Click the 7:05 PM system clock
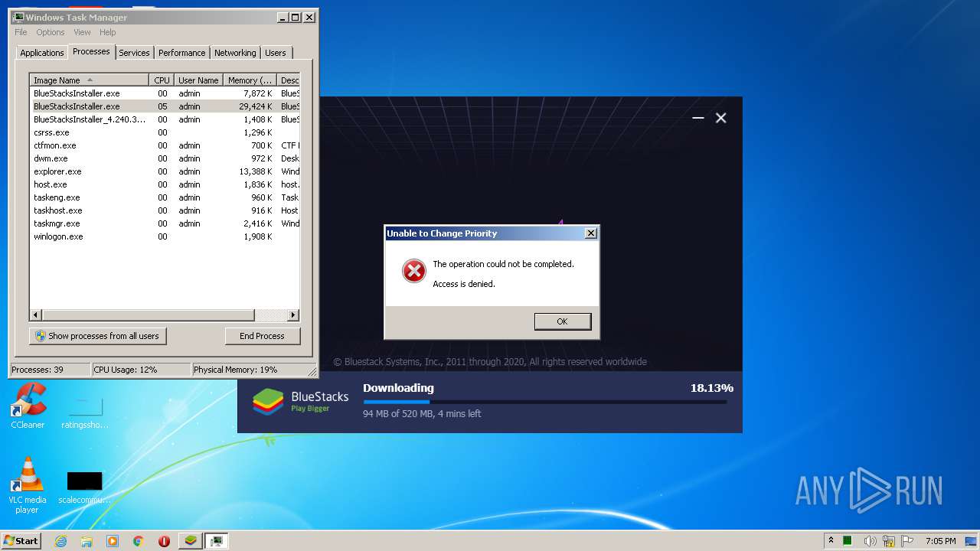Image resolution: width=980 pixels, height=551 pixels. coord(940,541)
